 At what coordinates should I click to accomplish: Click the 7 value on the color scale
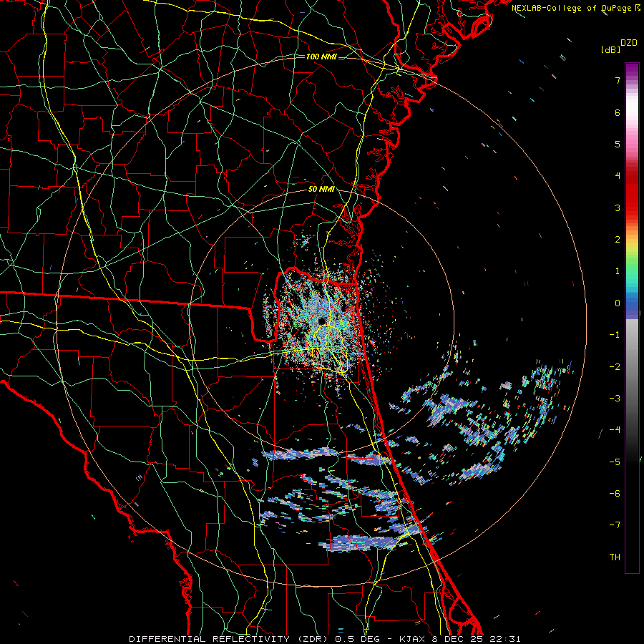pyautogui.click(x=618, y=80)
